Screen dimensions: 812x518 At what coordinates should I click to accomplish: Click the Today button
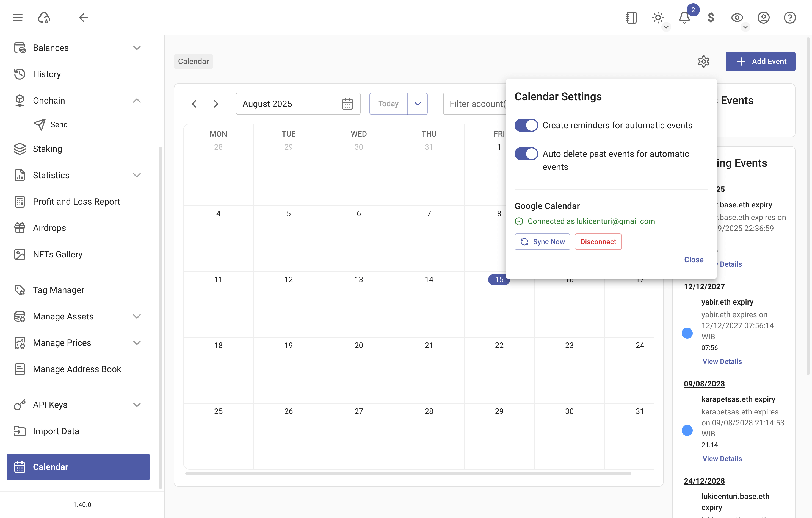point(388,104)
